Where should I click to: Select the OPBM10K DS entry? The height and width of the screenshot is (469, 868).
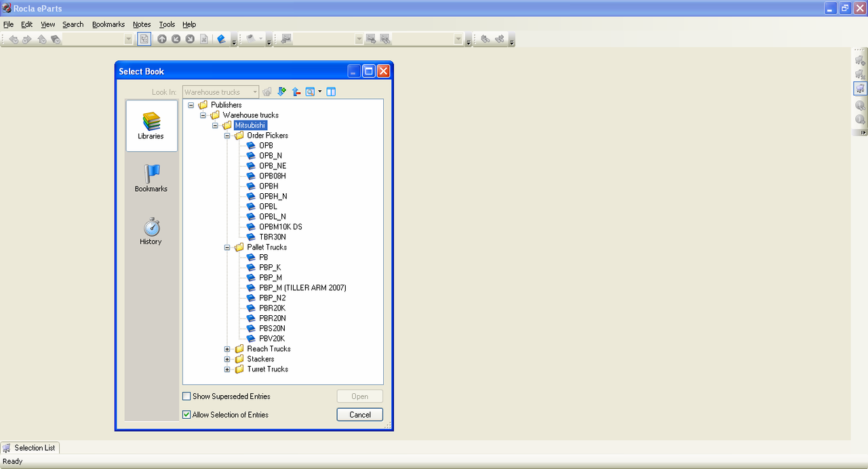point(281,227)
